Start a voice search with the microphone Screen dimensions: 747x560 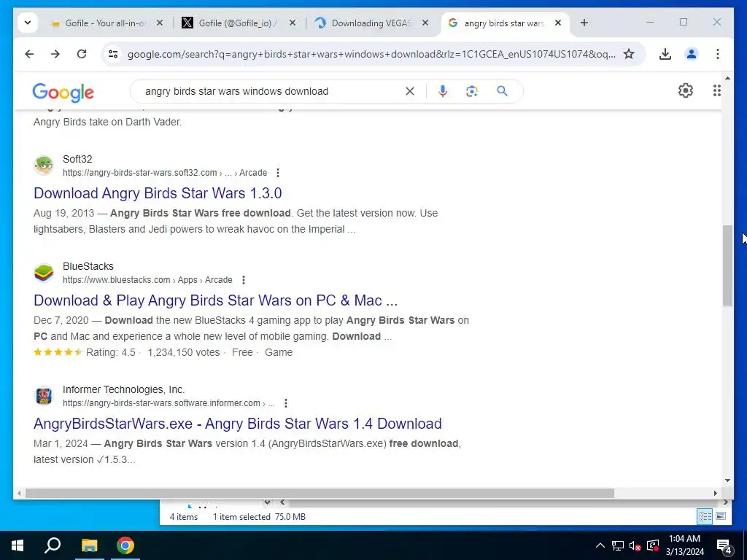443,91
